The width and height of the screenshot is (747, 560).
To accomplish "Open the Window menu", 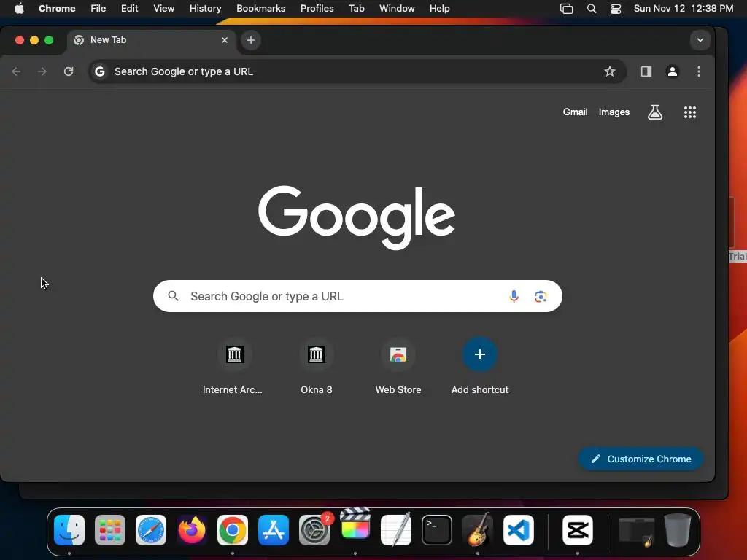I will (x=397, y=9).
